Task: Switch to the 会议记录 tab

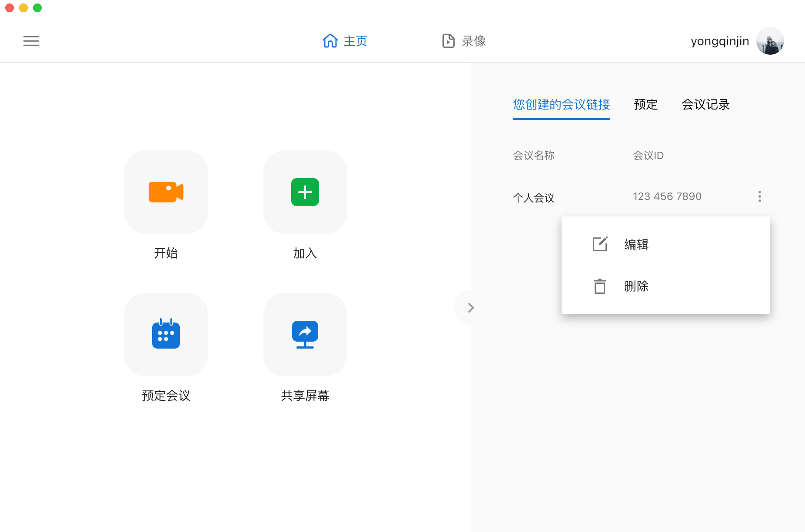Action: pos(705,104)
